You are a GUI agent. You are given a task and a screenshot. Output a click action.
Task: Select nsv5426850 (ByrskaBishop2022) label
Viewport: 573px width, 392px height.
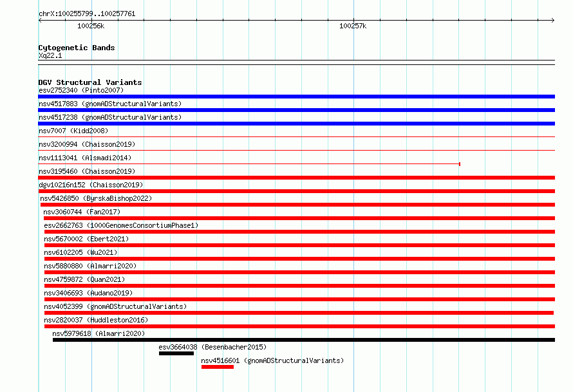click(x=96, y=198)
